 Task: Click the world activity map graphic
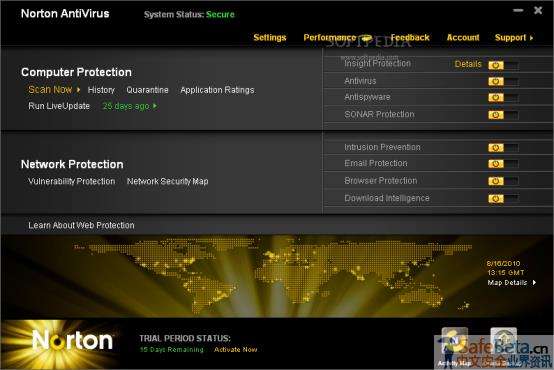click(272, 276)
